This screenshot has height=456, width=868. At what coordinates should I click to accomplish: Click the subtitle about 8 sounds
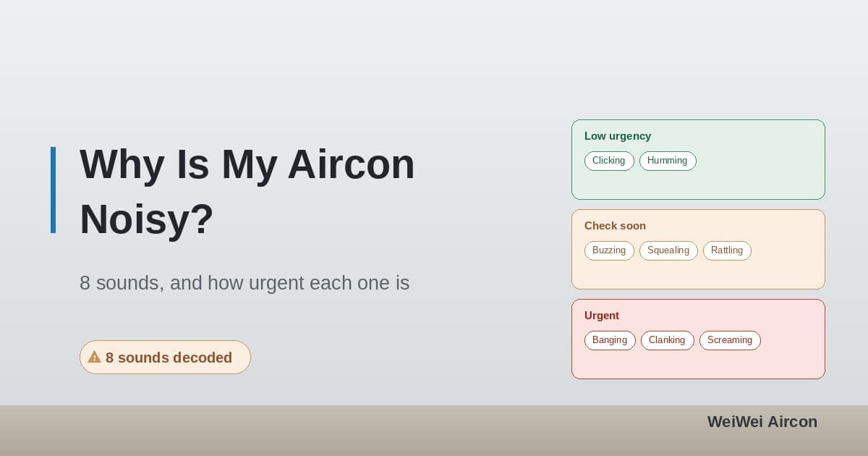coord(244,283)
